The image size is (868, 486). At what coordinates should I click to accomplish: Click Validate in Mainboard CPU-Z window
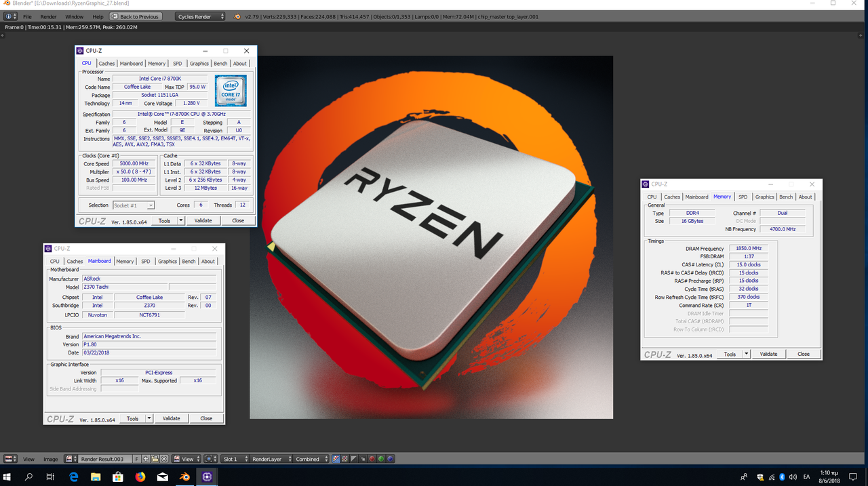click(x=172, y=418)
